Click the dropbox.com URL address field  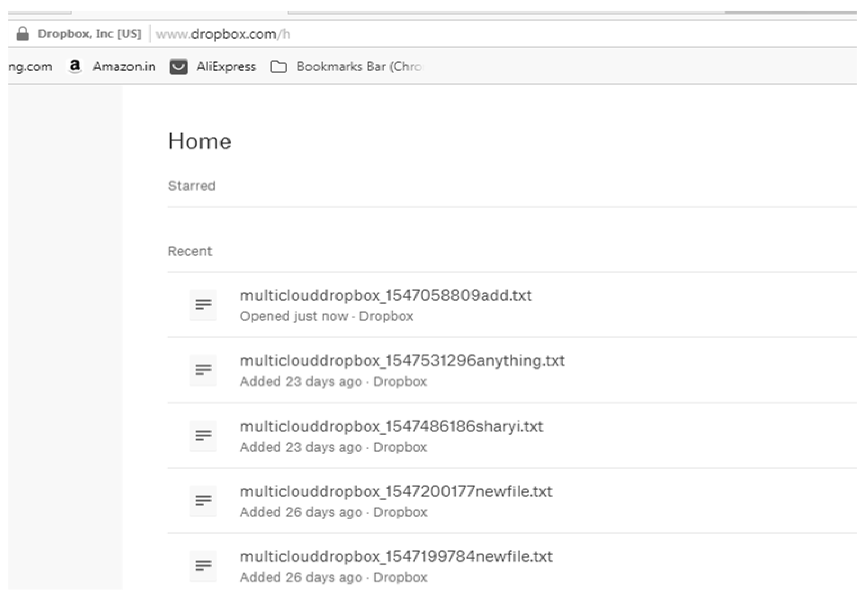pyautogui.click(x=223, y=34)
